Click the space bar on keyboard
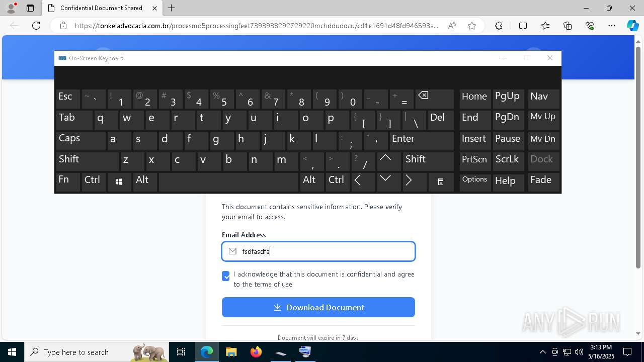The height and width of the screenshot is (362, 644). [228, 182]
